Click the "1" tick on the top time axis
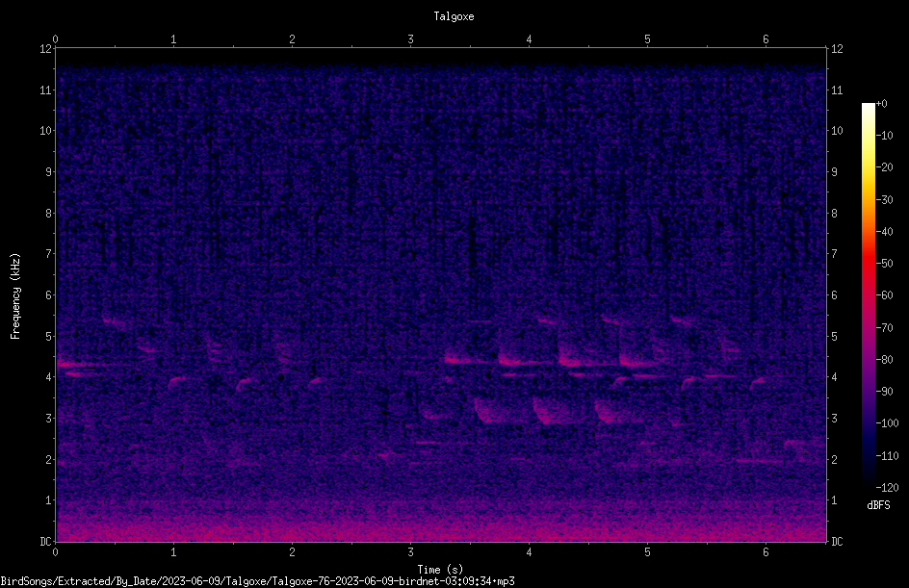Screen dimensions: 909x588 (173, 39)
